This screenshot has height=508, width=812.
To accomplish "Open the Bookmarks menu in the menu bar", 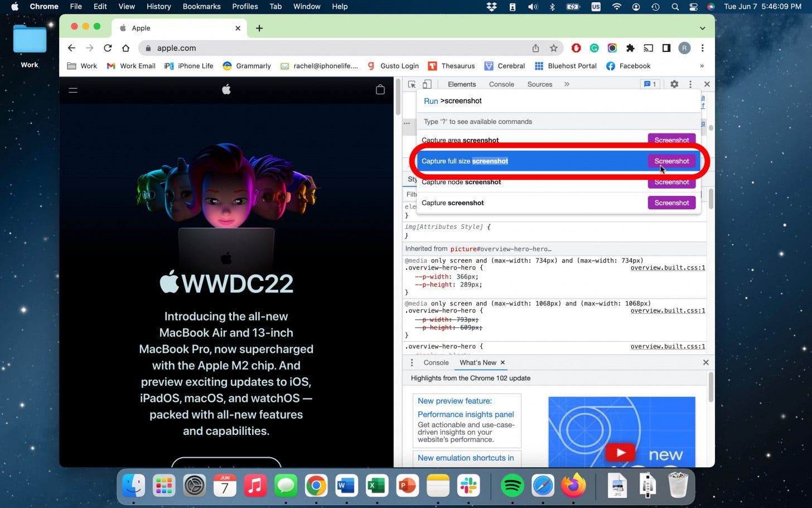I will pyautogui.click(x=201, y=7).
